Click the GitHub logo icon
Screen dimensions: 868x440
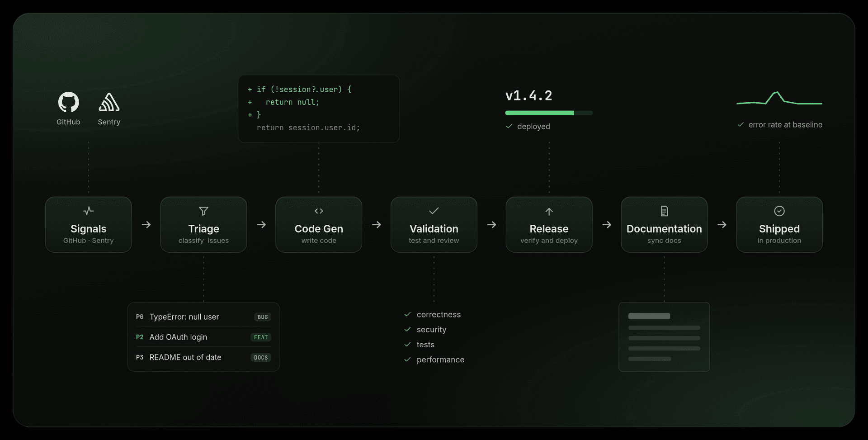coord(69,102)
